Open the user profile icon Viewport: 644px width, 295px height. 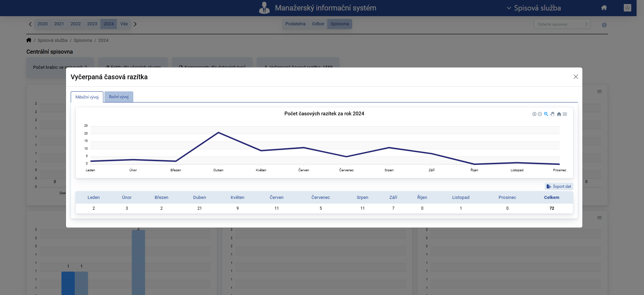point(627,8)
